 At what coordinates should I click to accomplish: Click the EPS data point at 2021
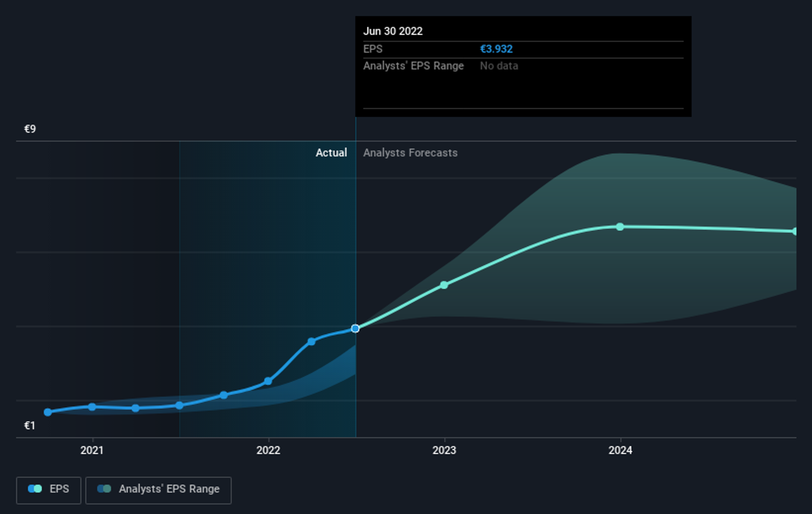pos(92,407)
